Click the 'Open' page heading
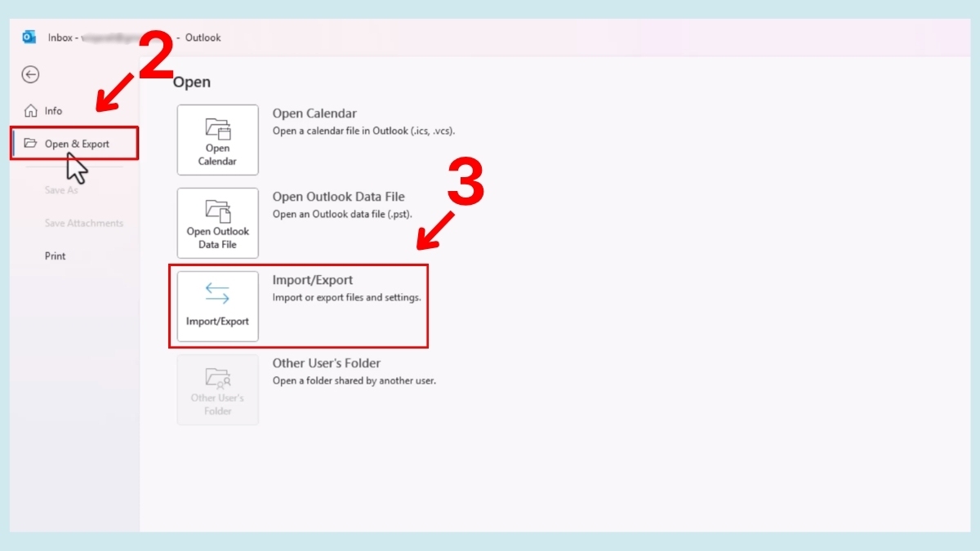The image size is (980, 551). (192, 82)
